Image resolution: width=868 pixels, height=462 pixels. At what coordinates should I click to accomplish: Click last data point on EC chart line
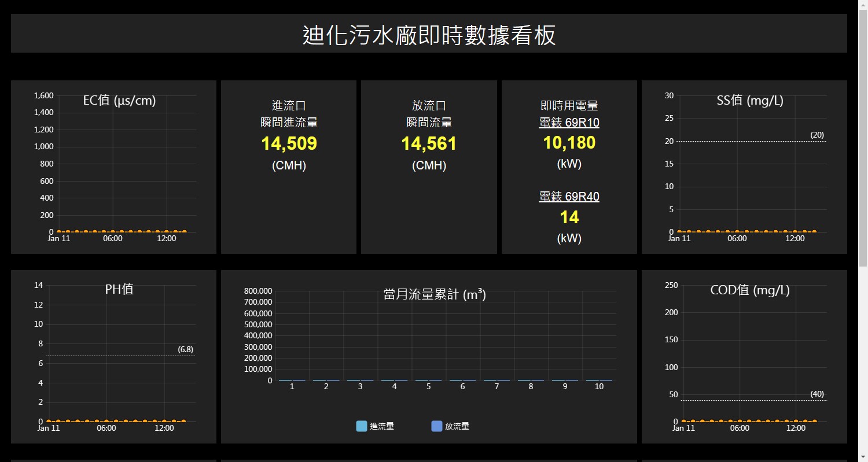(x=184, y=231)
